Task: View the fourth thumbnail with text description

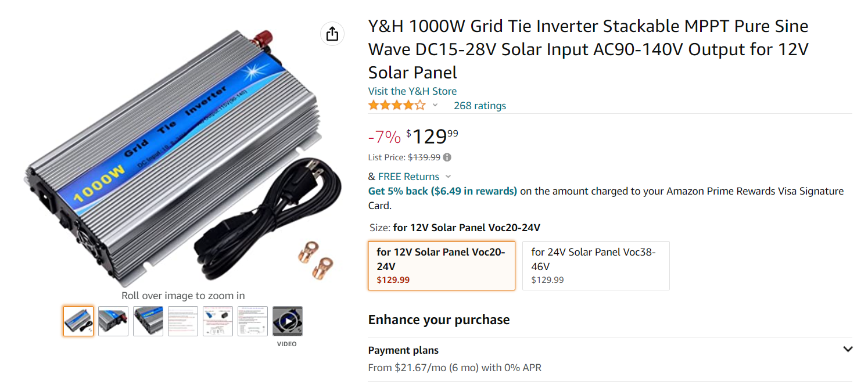Action: point(183,321)
